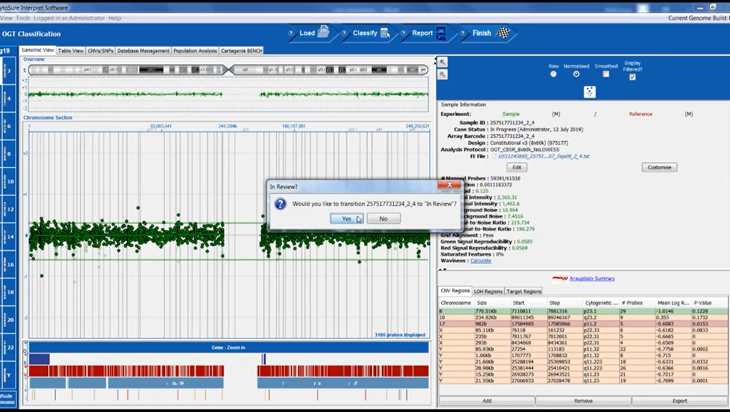730x412 pixels.
Task: Sort by the Size column header
Action: (492, 303)
